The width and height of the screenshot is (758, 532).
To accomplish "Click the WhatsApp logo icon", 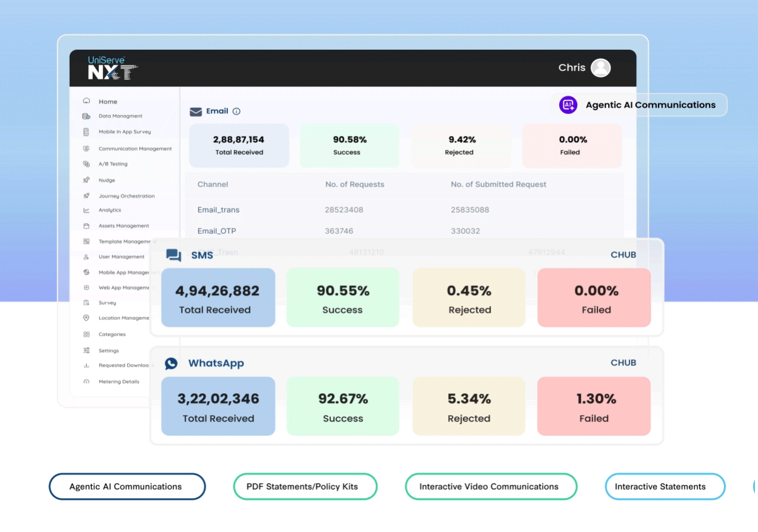I will (x=171, y=363).
